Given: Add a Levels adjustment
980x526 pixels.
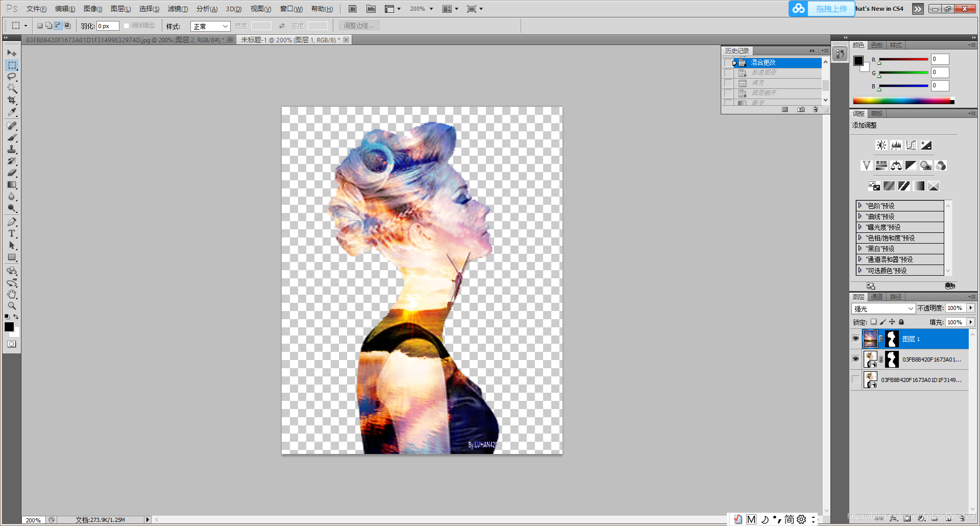Looking at the screenshot, I should pyautogui.click(x=896, y=145).
